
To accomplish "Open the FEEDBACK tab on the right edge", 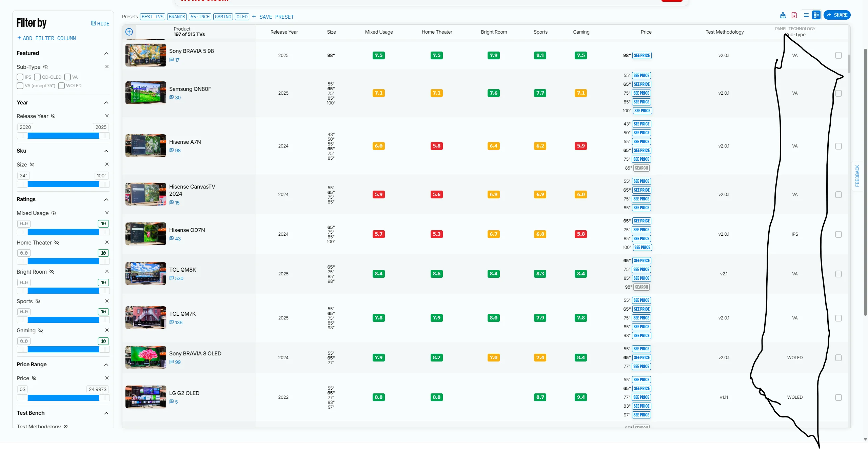I will 857,175.
